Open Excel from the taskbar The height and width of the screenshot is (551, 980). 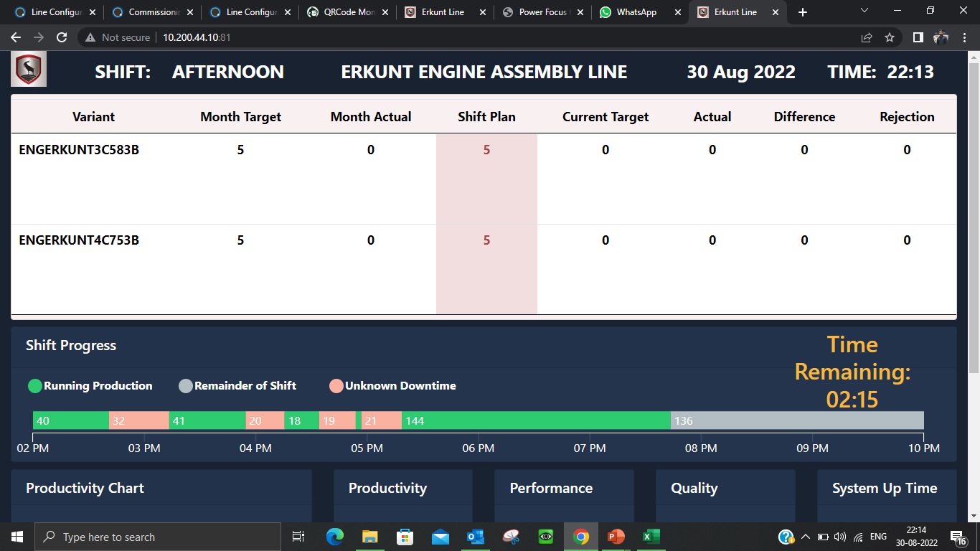(x=651, y=537)
